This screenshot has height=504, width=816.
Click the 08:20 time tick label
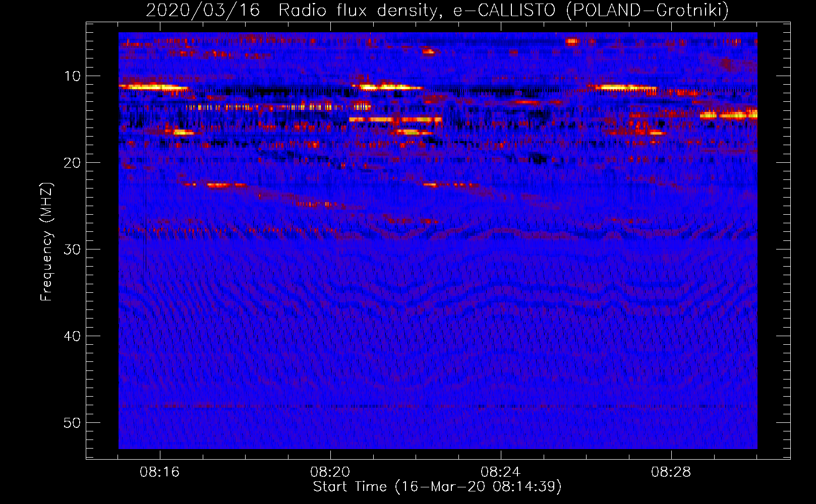click(x=330, y=472)
